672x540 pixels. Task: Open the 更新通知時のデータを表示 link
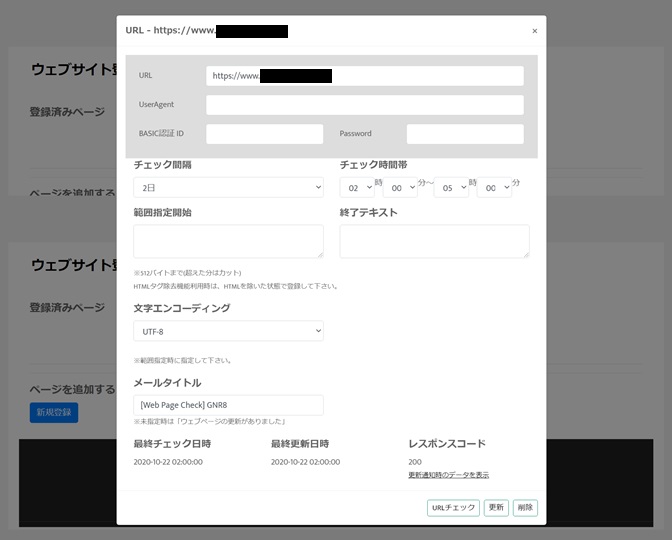448,475
